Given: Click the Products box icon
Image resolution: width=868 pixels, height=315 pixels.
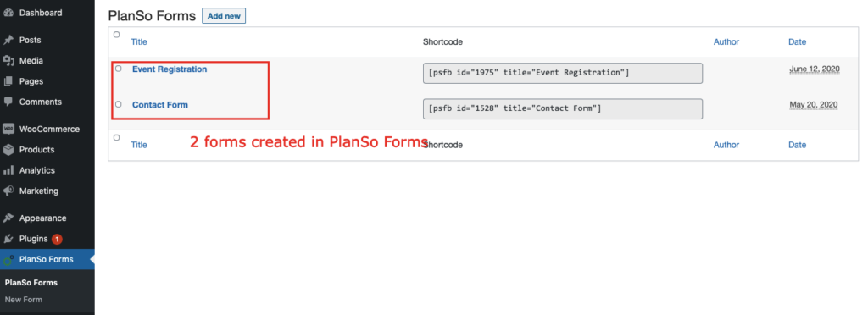Looking at the screenshot, I should (8, 150).
